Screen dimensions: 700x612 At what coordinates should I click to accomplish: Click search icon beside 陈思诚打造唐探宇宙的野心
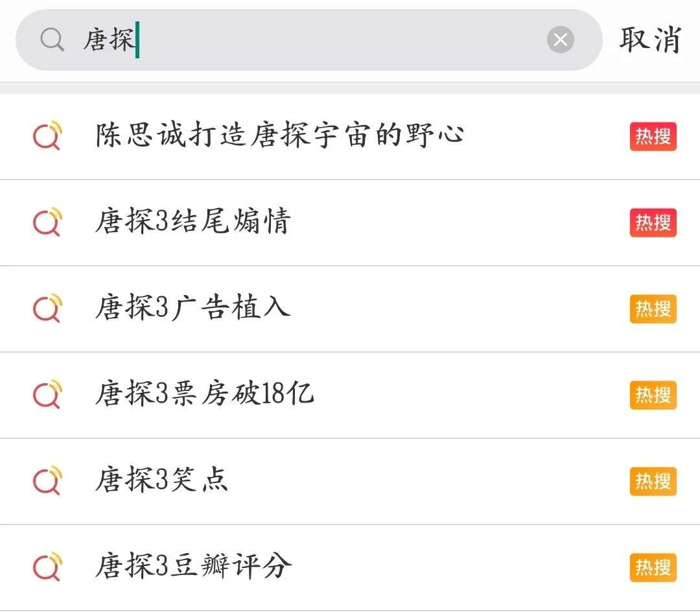click(47, 135)
